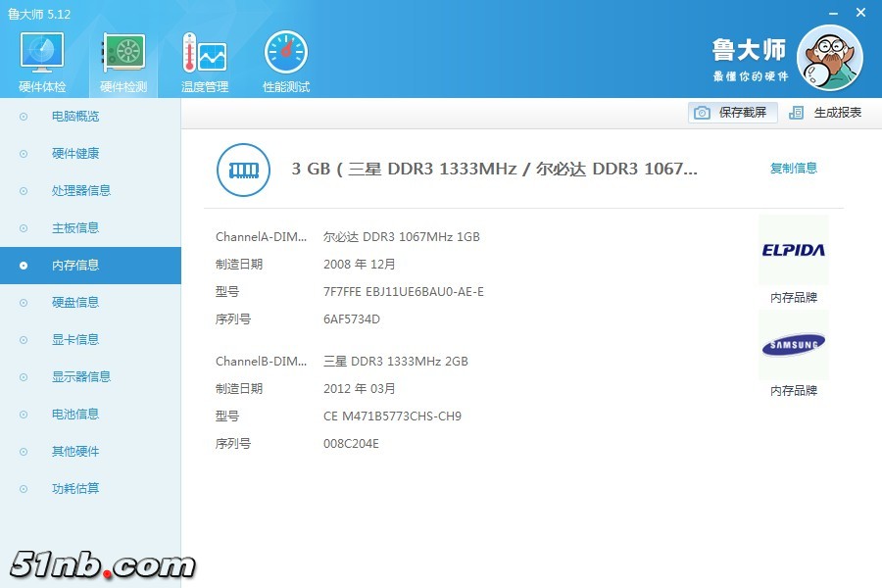Click the memory module icon beside 3 GB

[241, 169]
